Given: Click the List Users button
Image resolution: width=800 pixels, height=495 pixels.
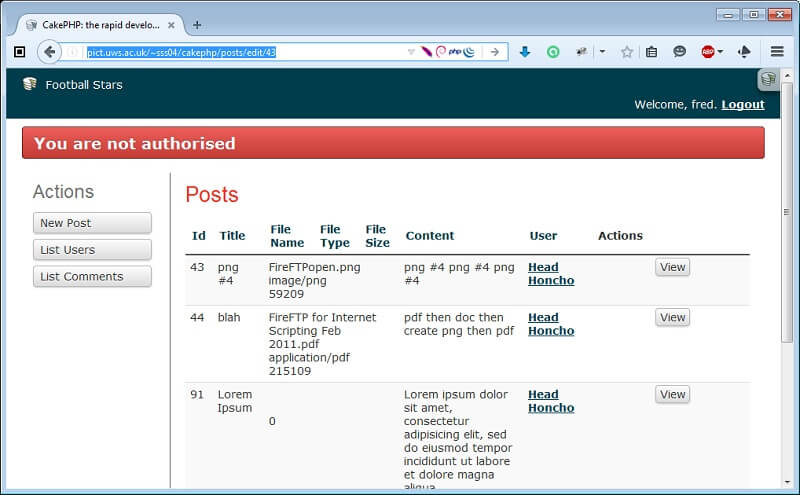Looking at the screenshot, I should coord(92,250).
